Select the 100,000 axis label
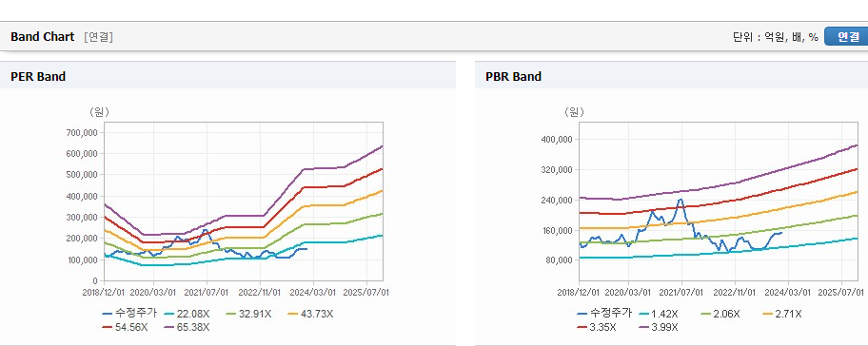Image resolution: width=868 pixels, height=346 pixels. [x=84, y=259]
